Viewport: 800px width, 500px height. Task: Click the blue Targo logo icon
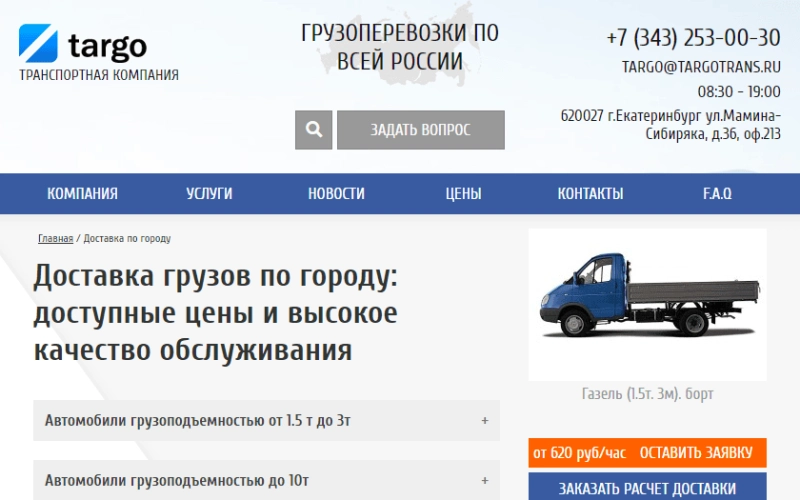[38, 43]
